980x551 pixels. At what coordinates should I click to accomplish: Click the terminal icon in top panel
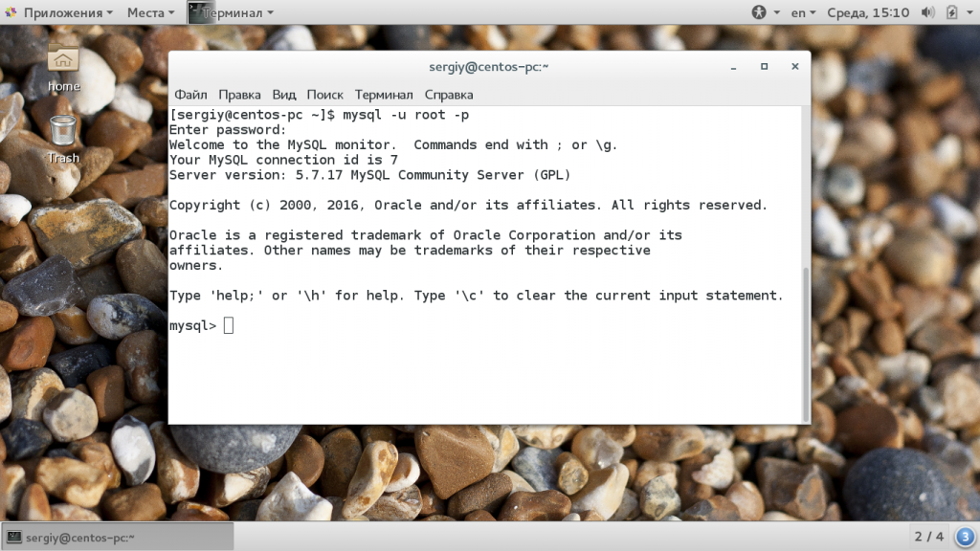[x=197, y=12]
